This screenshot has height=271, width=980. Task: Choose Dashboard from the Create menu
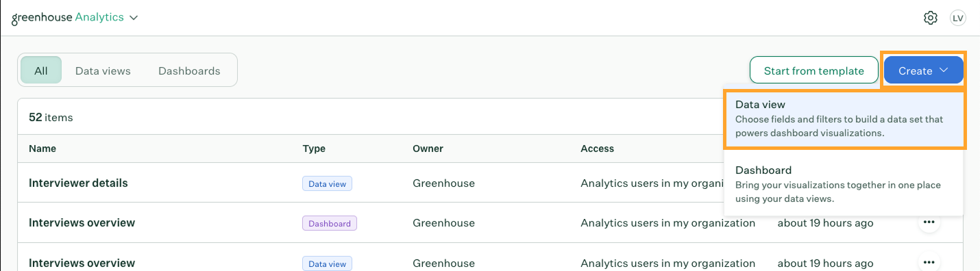pos(844,183)
